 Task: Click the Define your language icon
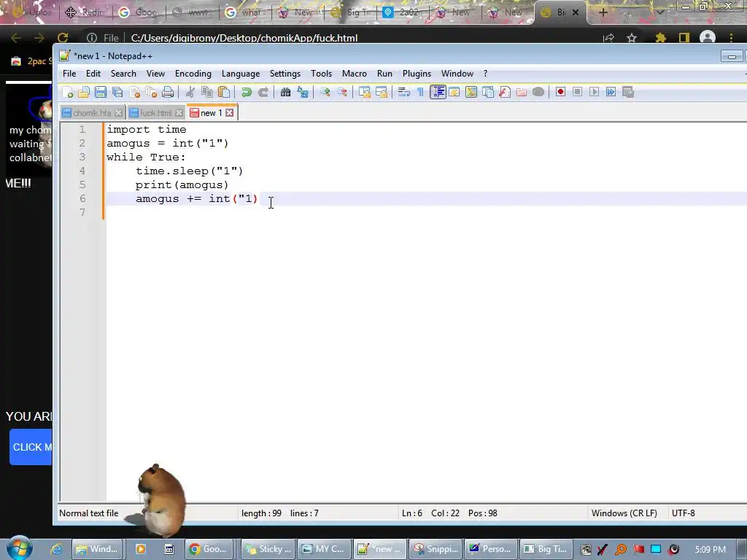click(x=454, y=92)
